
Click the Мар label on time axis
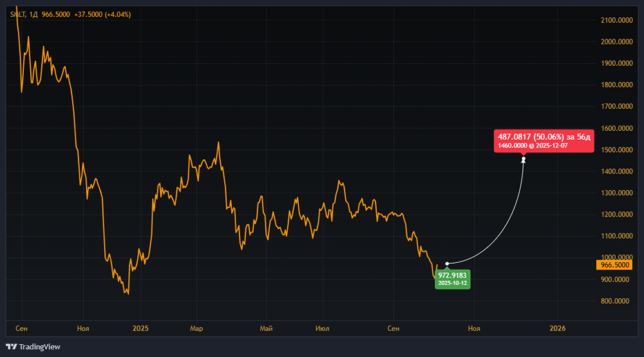(x=196, y=328)
